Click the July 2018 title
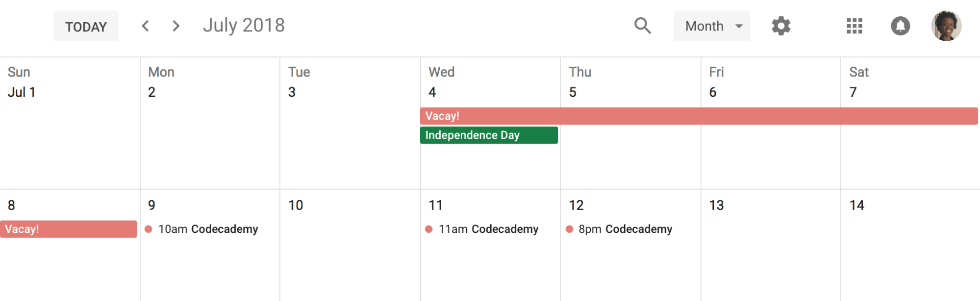The height and width of the screenshot is (301, 980). [x=243, y=25]
